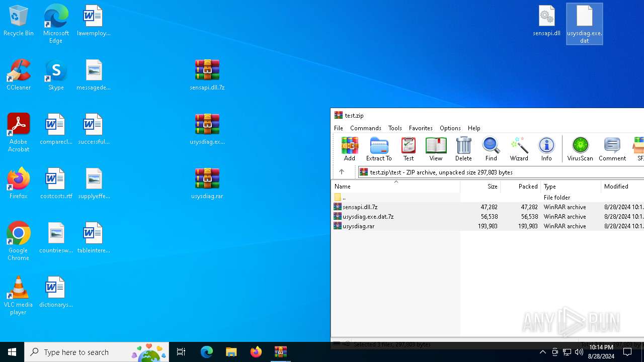Click the View toolbar icon
This screenshot has height=362, width=644.
[x=436, y=149]
